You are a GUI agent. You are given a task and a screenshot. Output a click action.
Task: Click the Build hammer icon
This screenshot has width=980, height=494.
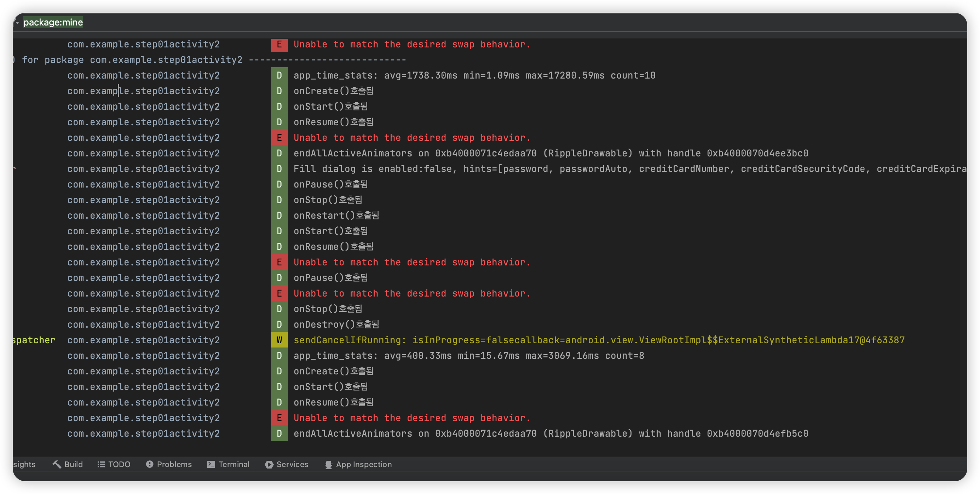pos(57,464)
